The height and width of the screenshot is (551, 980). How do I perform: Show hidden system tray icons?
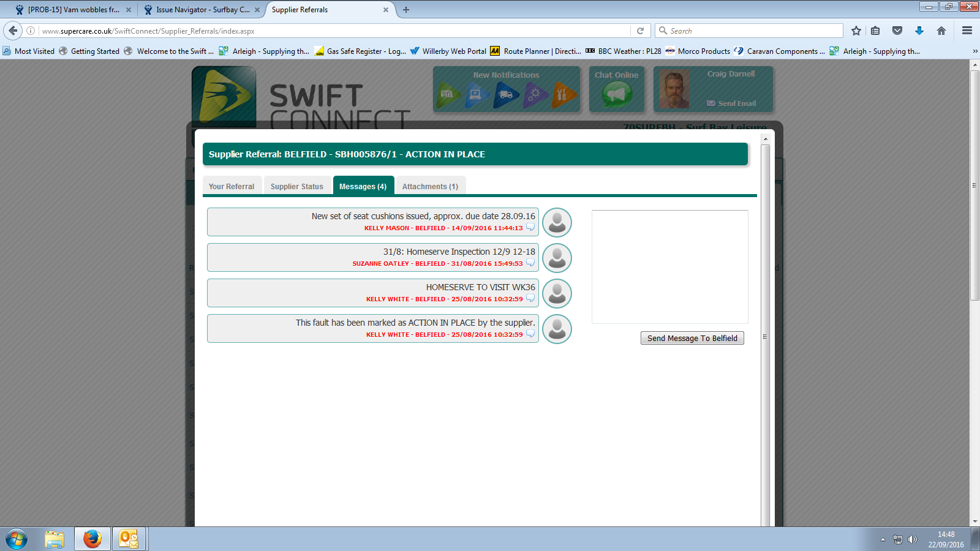[883, 539]
